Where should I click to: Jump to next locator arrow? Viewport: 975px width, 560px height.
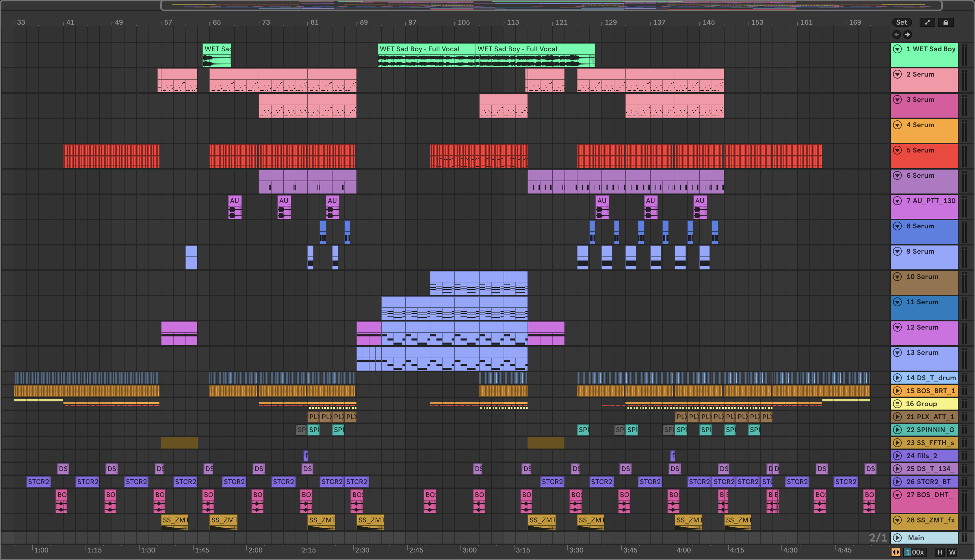[x=908, y=35]
